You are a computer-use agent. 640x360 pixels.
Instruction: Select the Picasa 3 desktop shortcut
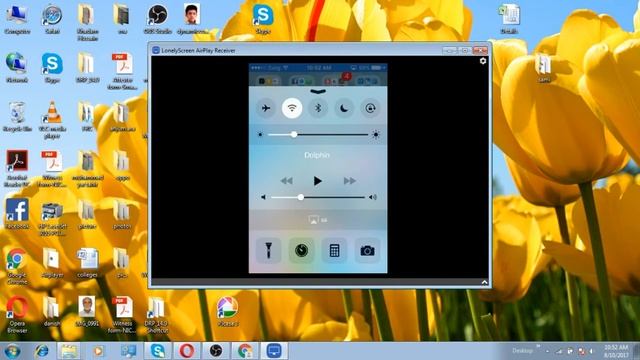(x=227, y=312)
